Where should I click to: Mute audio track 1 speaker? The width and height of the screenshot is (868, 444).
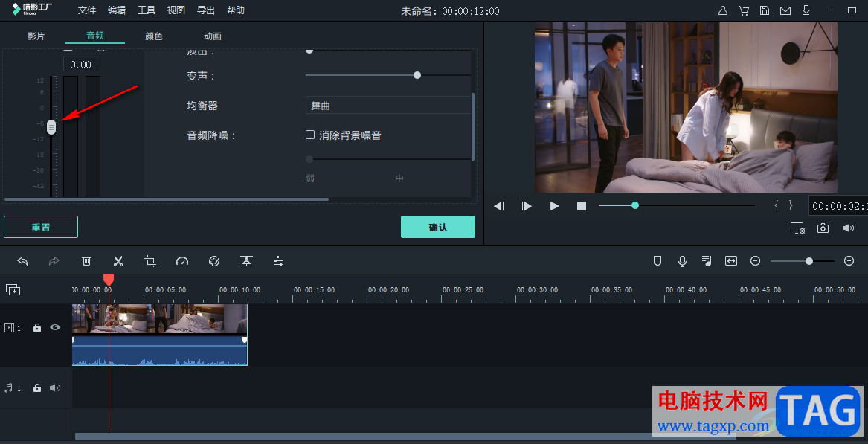pos(55,388)
